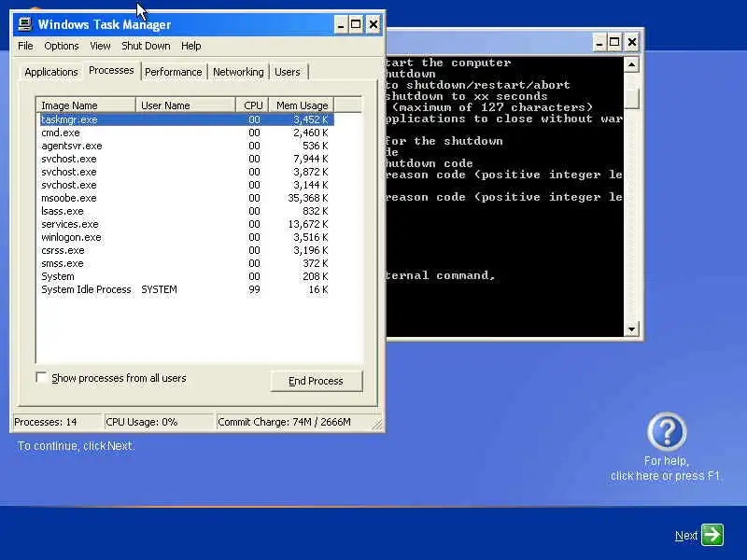This screenshot has height=560, width=747.
Task: Select the System process row
Action: (186, 276)
